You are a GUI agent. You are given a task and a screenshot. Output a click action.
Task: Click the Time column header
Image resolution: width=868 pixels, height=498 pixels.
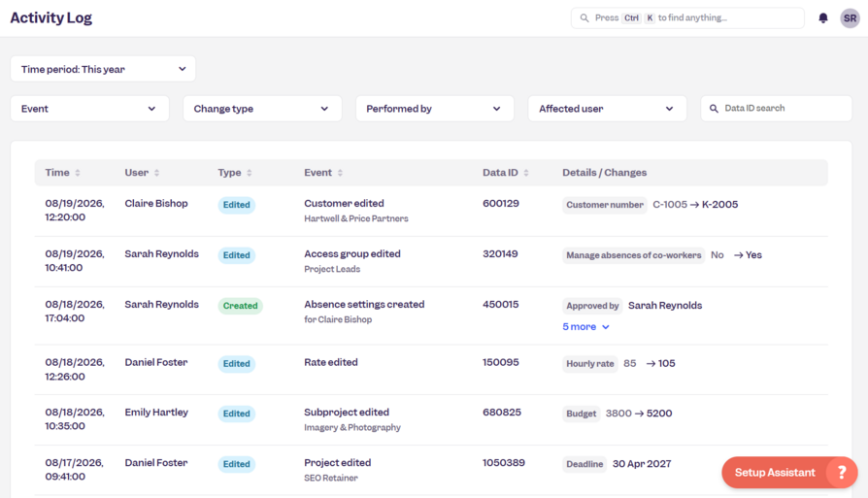click(57, 173)
